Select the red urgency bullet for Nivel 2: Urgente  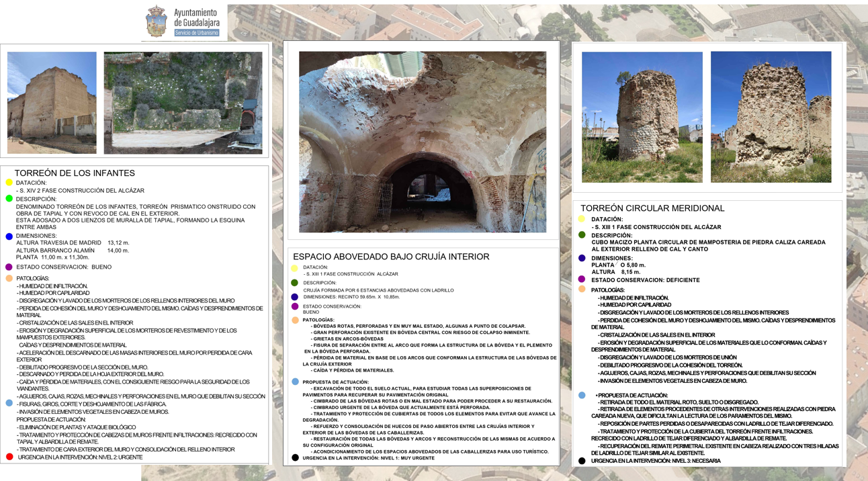point(9,457)
